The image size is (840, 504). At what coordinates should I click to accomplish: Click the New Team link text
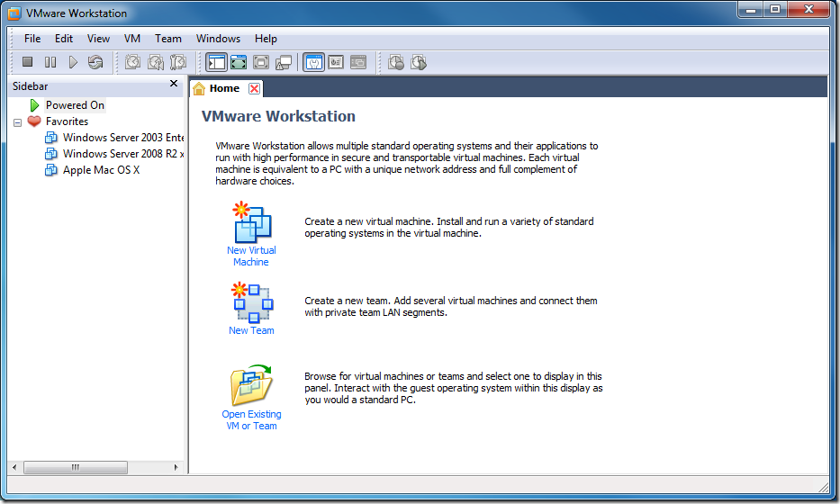251,330
